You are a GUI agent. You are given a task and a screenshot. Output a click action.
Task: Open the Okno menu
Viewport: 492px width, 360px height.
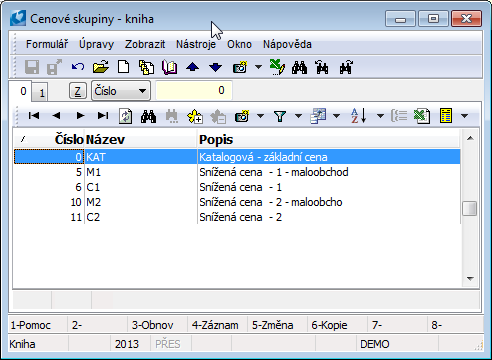239,44
